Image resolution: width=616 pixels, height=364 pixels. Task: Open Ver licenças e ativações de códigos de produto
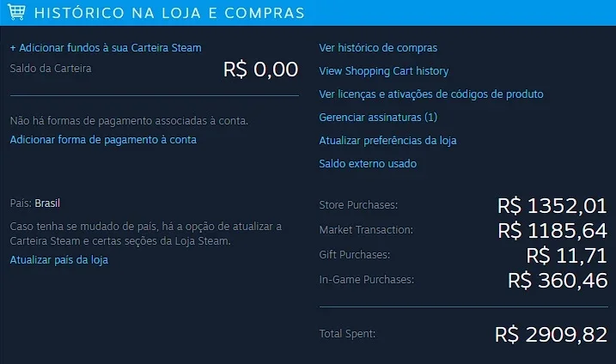point(431,94)
